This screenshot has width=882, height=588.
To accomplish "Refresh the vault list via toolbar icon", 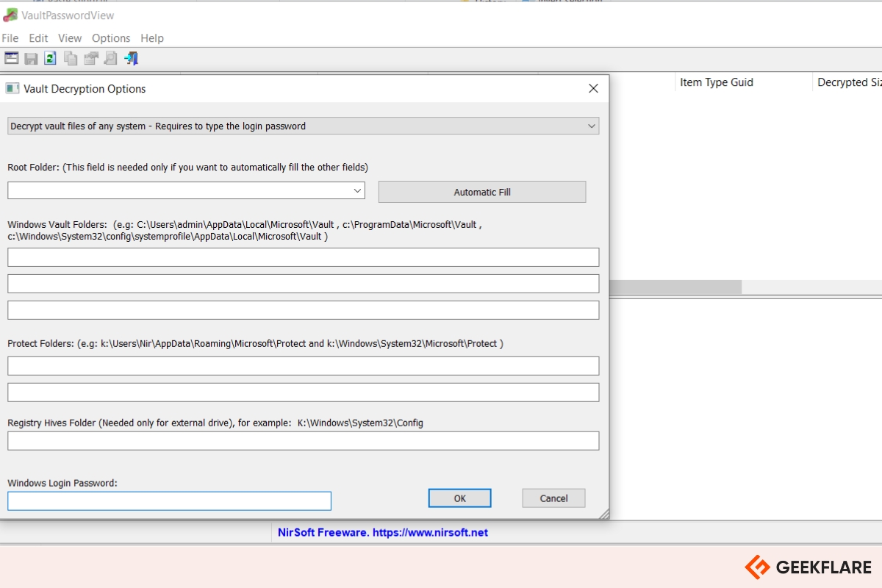I will tap(51, 58).
